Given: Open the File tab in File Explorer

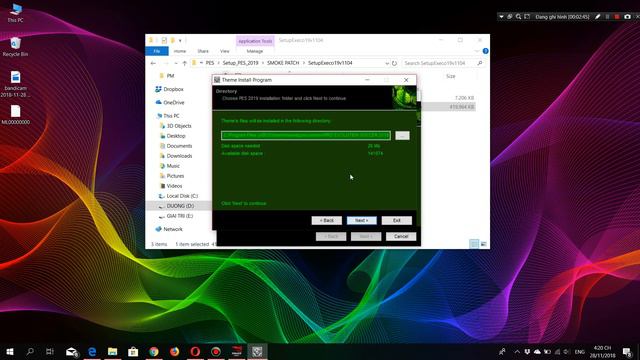Looking at the screenshot, I should click(157, 51).
